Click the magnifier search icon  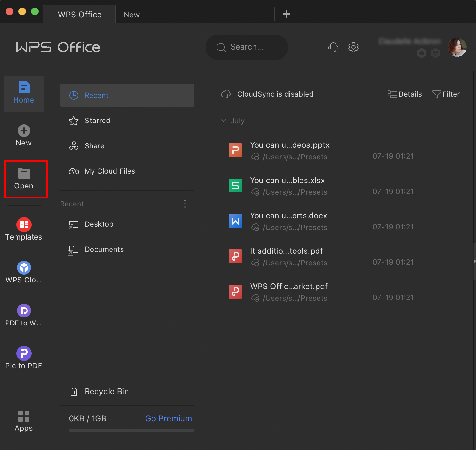tap(221, 48)
